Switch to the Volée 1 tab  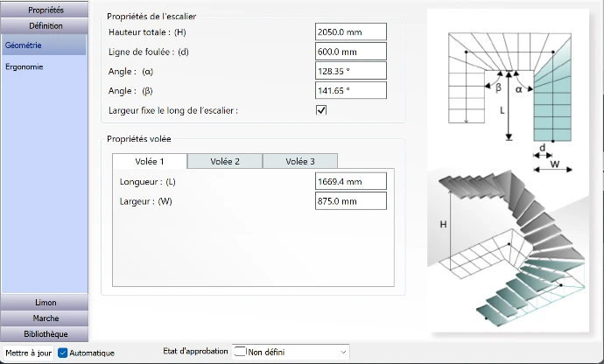tap(149, 161)
